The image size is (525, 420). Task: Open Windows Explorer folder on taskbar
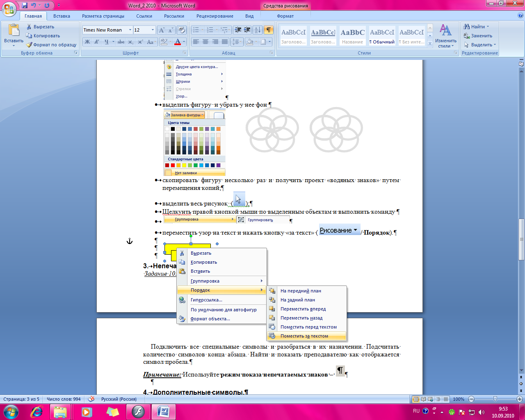pyautogui.click(x=60, y=411)
